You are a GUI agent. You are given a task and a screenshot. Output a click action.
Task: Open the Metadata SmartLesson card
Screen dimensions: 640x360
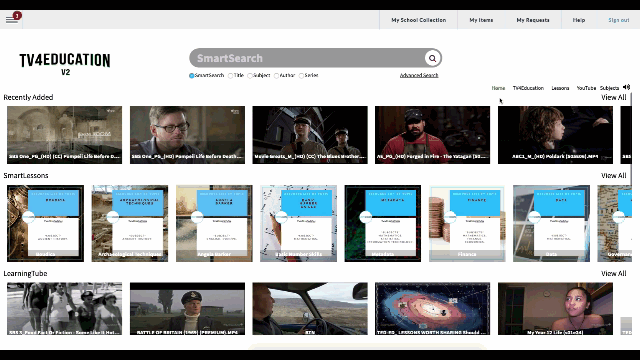[x=382, y=223]
